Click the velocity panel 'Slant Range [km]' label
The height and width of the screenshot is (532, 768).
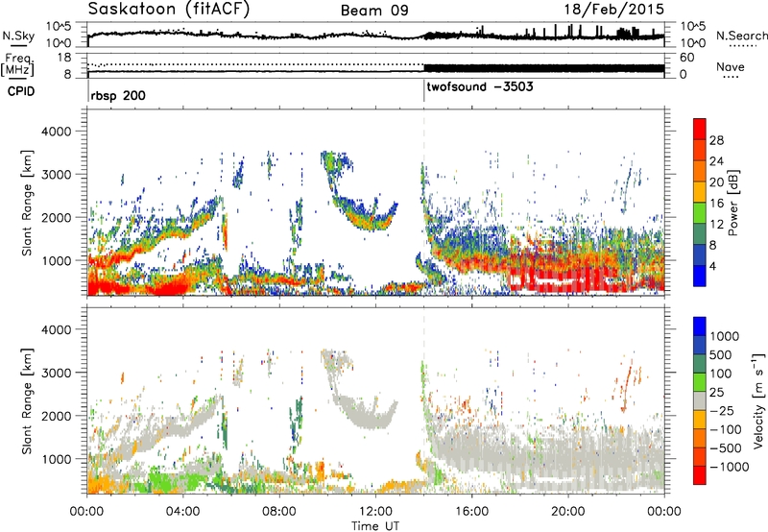[27, 400]
